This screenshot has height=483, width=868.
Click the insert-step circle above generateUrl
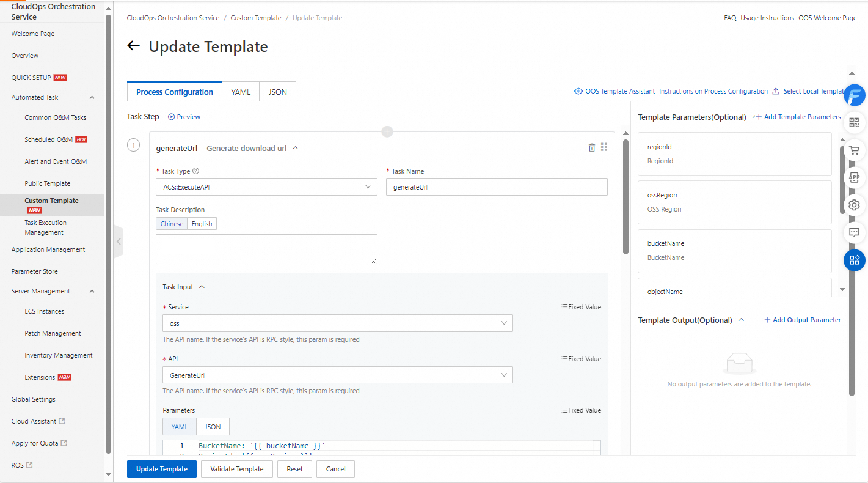point(387,131)
